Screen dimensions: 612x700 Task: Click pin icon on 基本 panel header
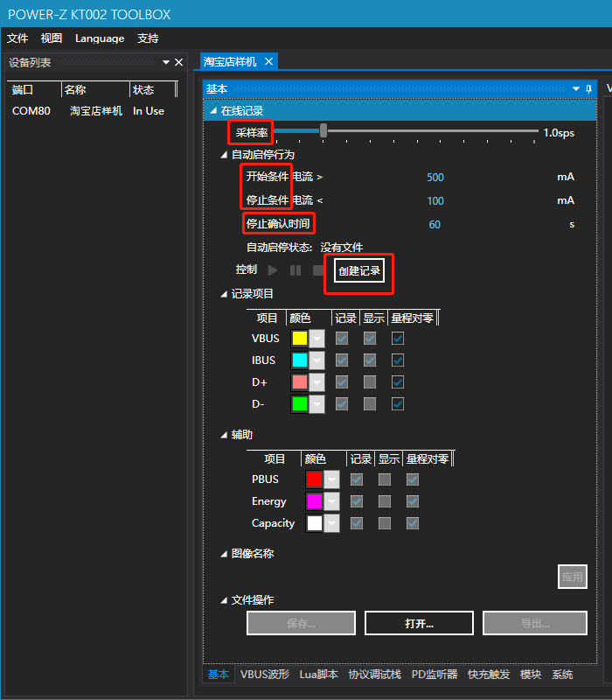(x=588, y=89)
